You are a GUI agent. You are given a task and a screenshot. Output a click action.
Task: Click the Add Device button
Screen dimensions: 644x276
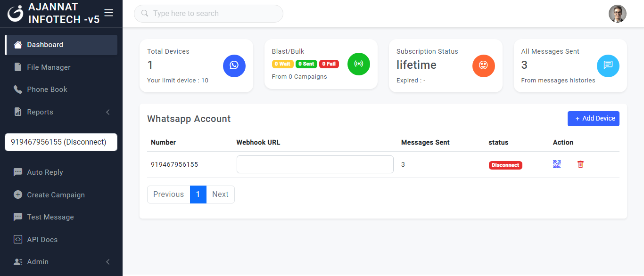pyautogui.click(x=593, y=118)
